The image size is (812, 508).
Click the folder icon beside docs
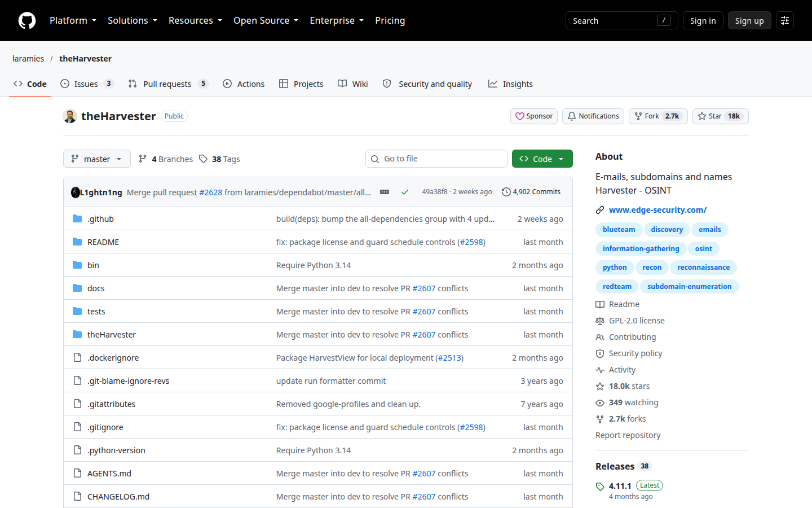[77, 288]
